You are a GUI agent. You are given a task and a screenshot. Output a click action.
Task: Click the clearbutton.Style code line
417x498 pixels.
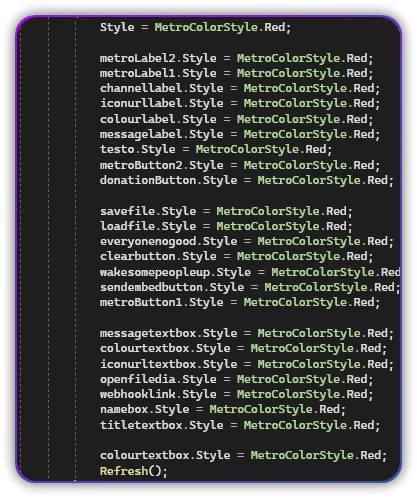(x=236, y=256)
